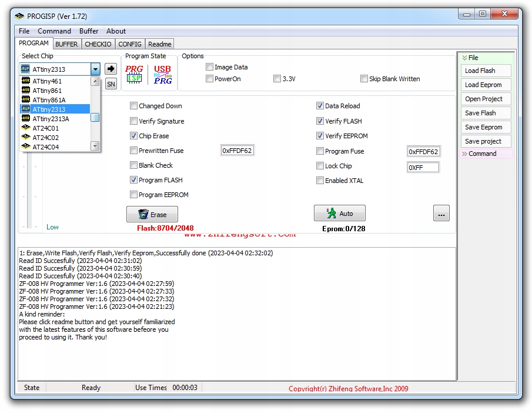532x413 pixels.
Task: Switch to the CONFIG tab
Action: [x=130, y=44]
